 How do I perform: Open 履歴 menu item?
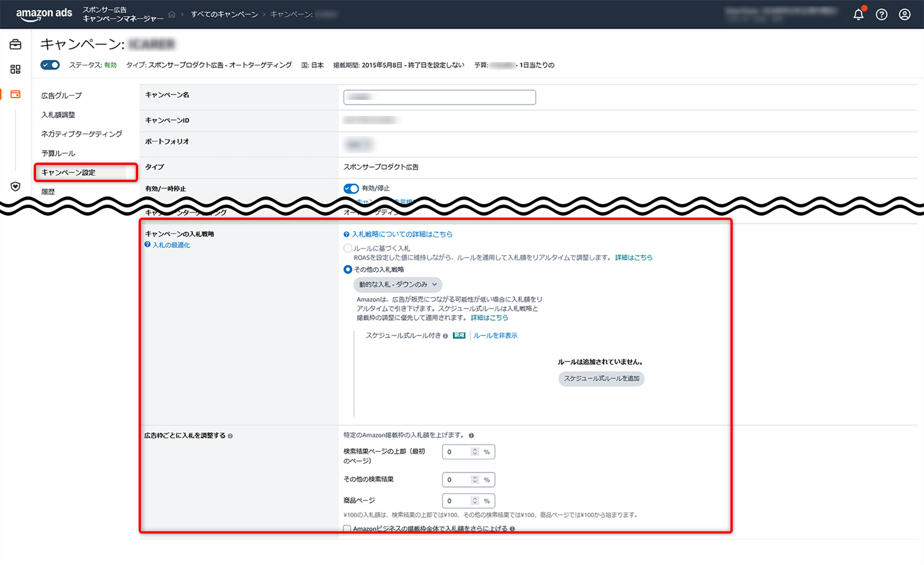[x=48, y=192]
